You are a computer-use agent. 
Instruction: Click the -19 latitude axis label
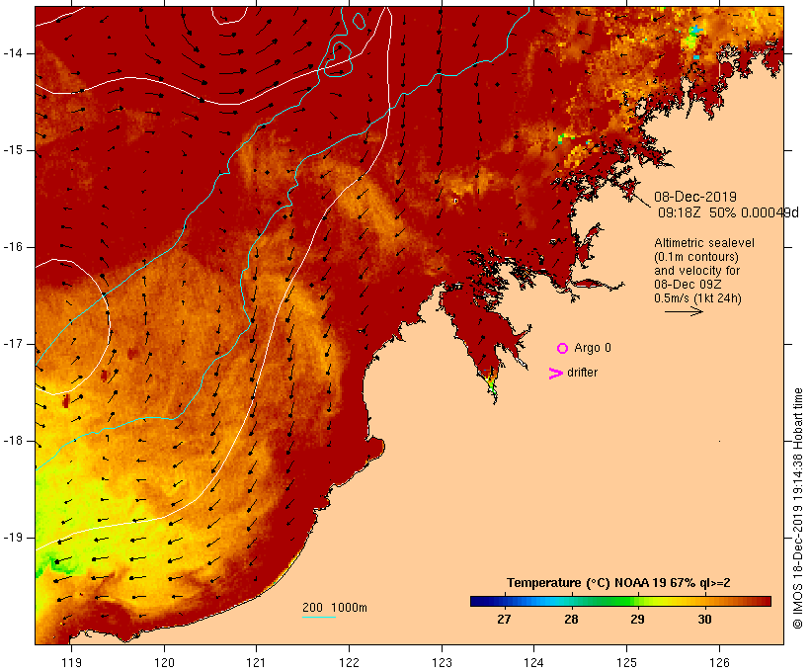[13, 538]
